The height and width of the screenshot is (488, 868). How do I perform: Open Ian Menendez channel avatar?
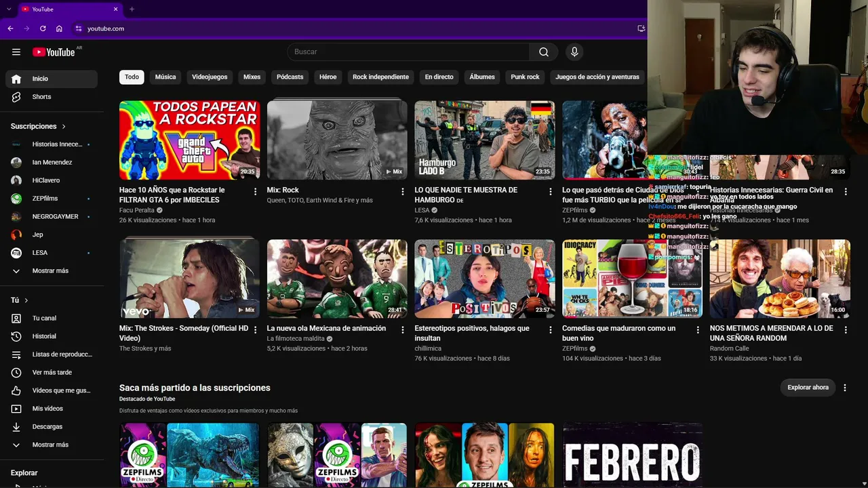(x=17, y=163)
